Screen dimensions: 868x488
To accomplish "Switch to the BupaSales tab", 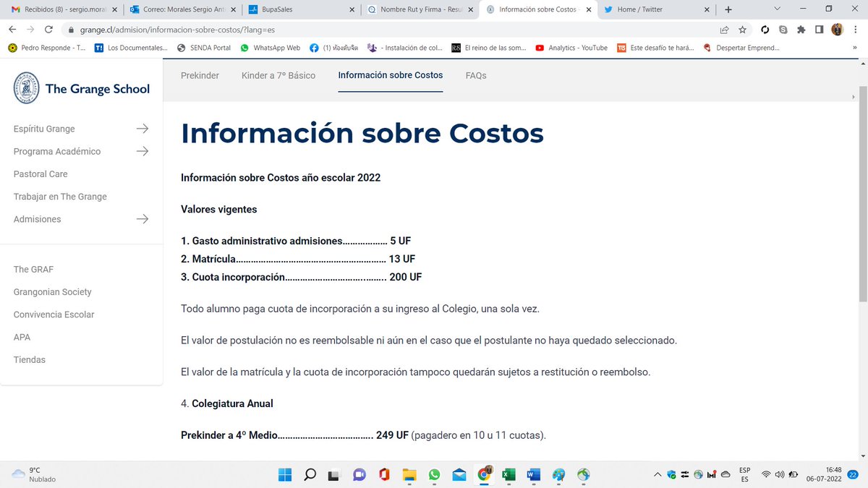I will pyautogui.click(x=300, y=9).
